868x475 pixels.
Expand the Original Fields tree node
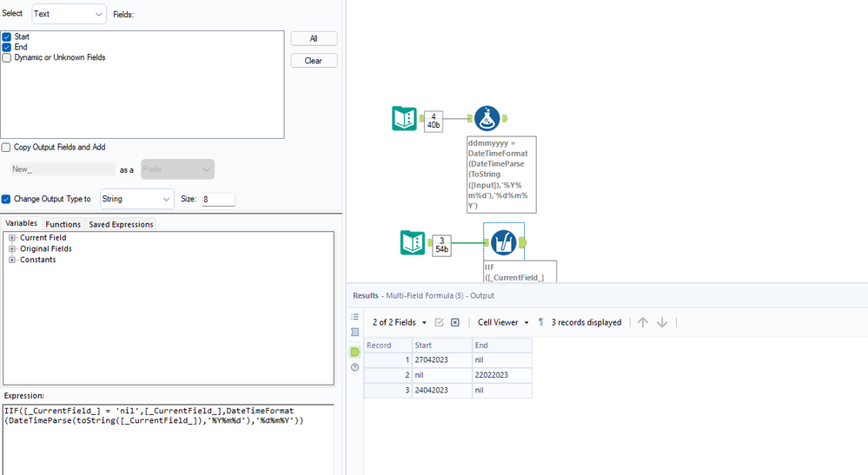pos(12,249)
